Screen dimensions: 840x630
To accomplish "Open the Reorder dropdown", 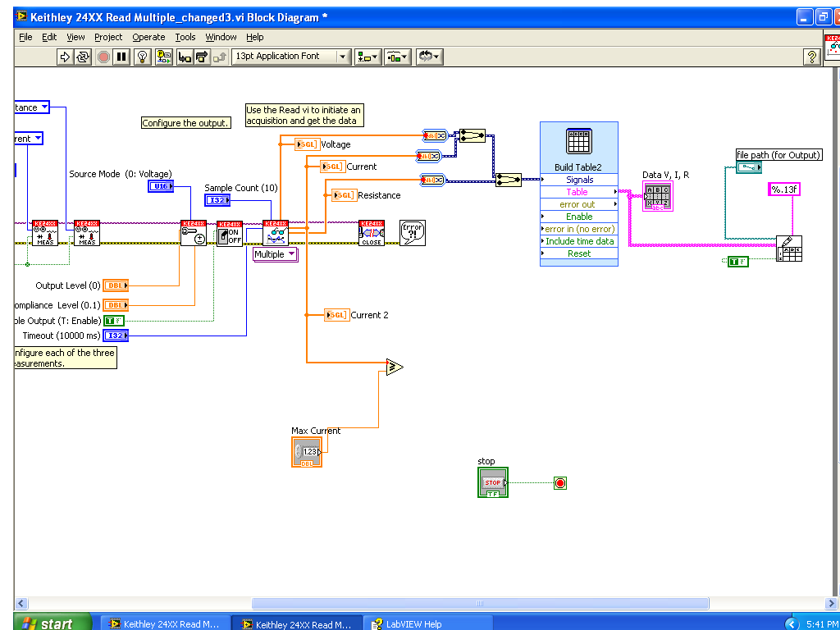I will coord(430,57).
